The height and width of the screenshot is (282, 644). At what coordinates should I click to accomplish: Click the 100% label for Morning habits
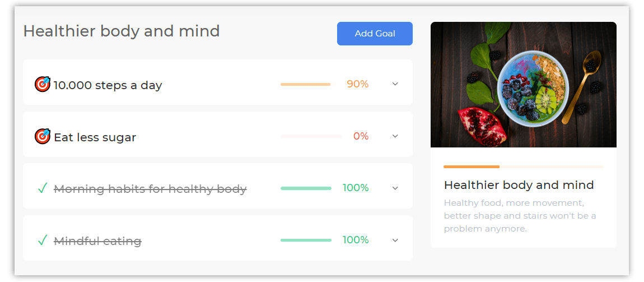tap(356, 188)
